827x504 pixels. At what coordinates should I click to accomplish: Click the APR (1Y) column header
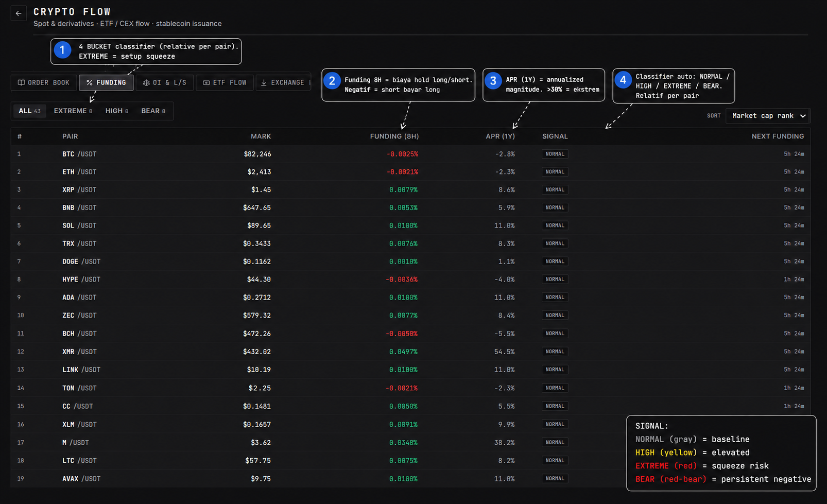point(500,136)
